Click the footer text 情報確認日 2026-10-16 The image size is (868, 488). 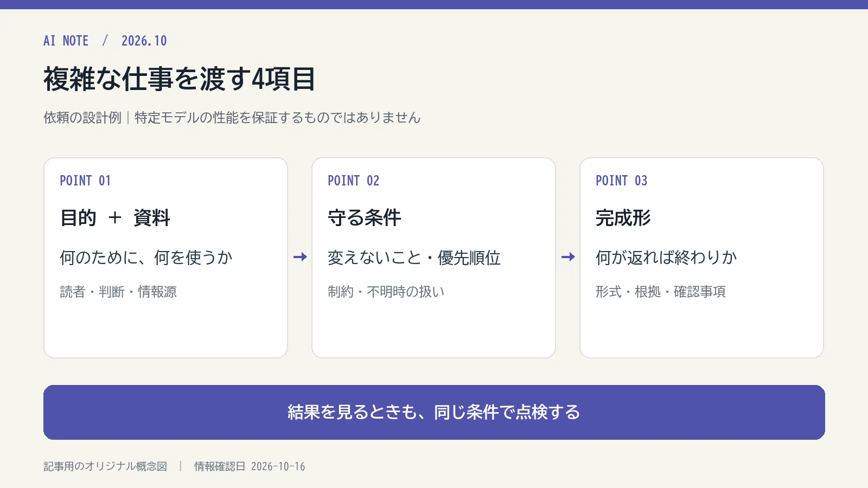[250, 466]
